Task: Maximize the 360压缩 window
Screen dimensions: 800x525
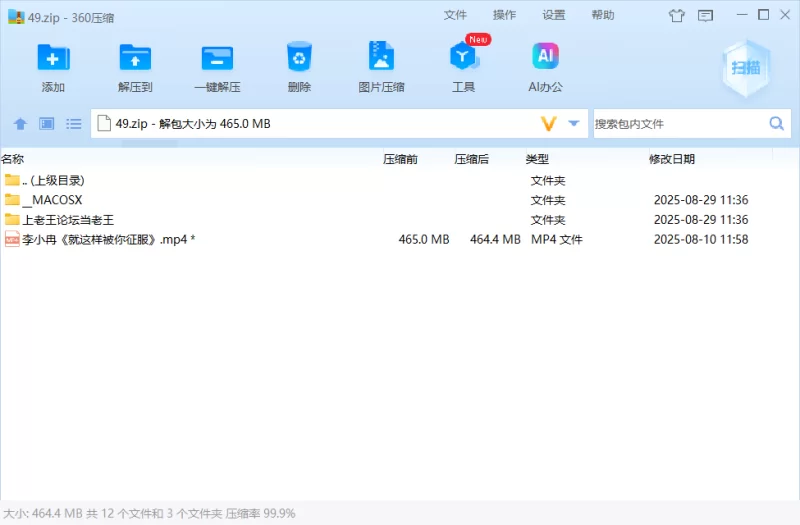Action: tap(764, 15)
